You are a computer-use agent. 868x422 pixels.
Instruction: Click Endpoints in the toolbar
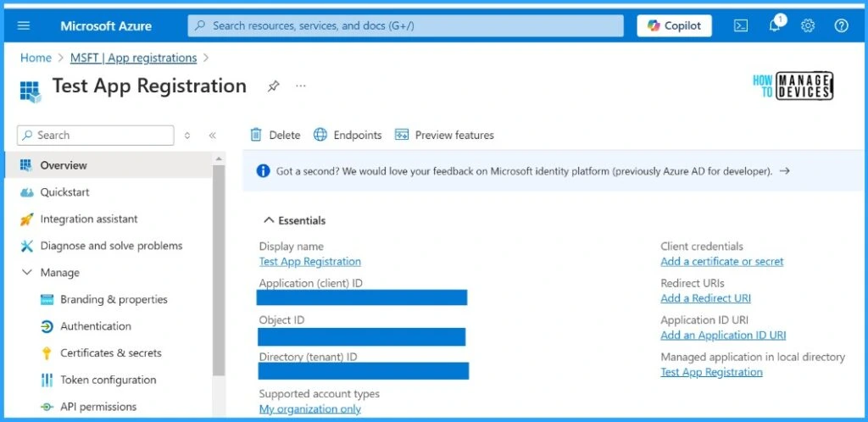click(348, 135)
